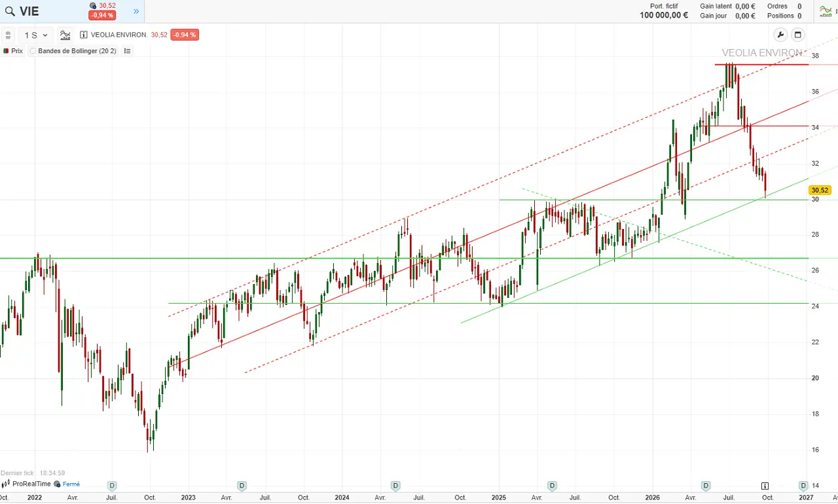Click the 34 price level on the price axis

(x=815, y=127)
